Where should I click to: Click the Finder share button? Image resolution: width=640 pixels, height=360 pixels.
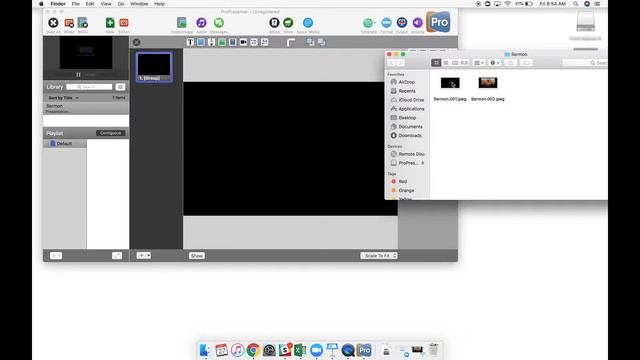pyautogui.click(x=510, y=63)
